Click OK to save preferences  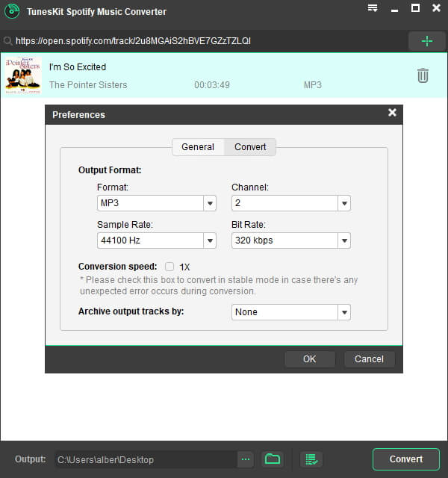[x=310, y=359]
